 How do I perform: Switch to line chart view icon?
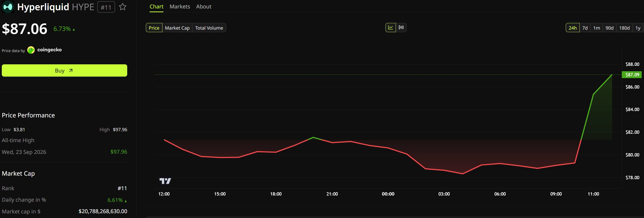coord(391,28)
